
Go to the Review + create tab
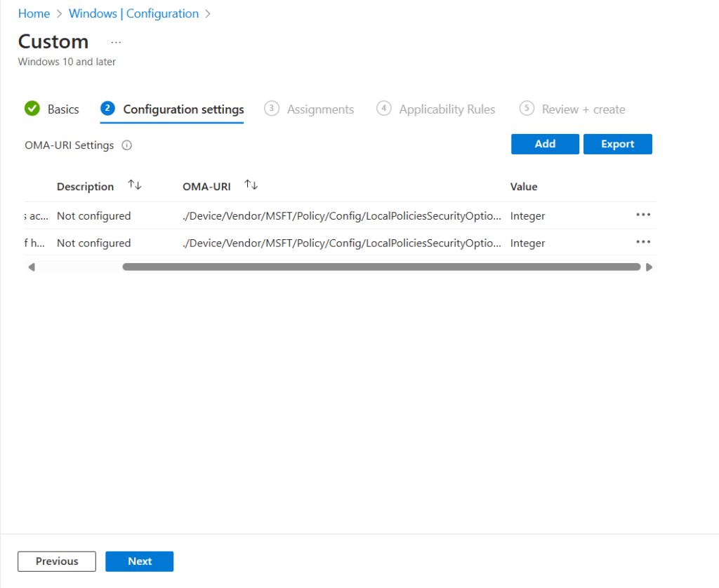pyautogui.click(x=583, y=109)
